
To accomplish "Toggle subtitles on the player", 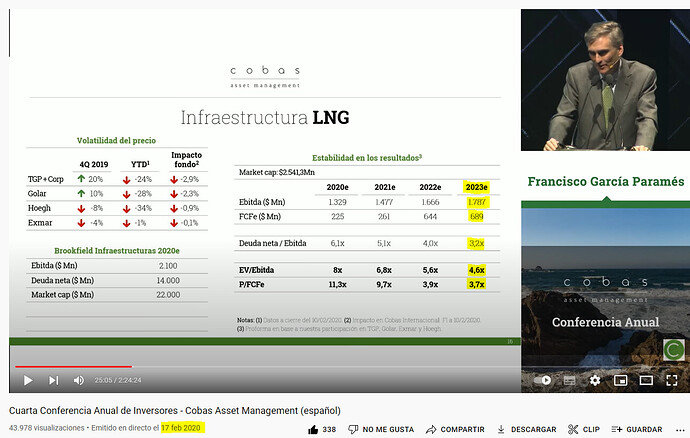I will [x=569, y=380].
